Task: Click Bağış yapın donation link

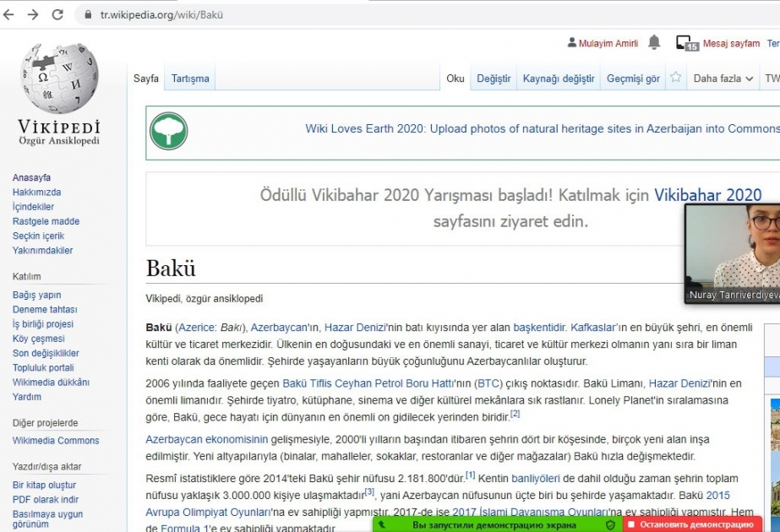Action: (37, 295)
